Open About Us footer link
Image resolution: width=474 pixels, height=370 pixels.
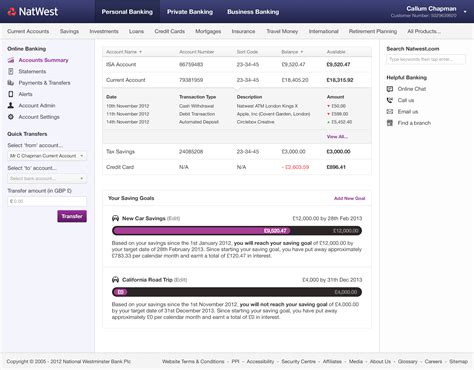380,361
